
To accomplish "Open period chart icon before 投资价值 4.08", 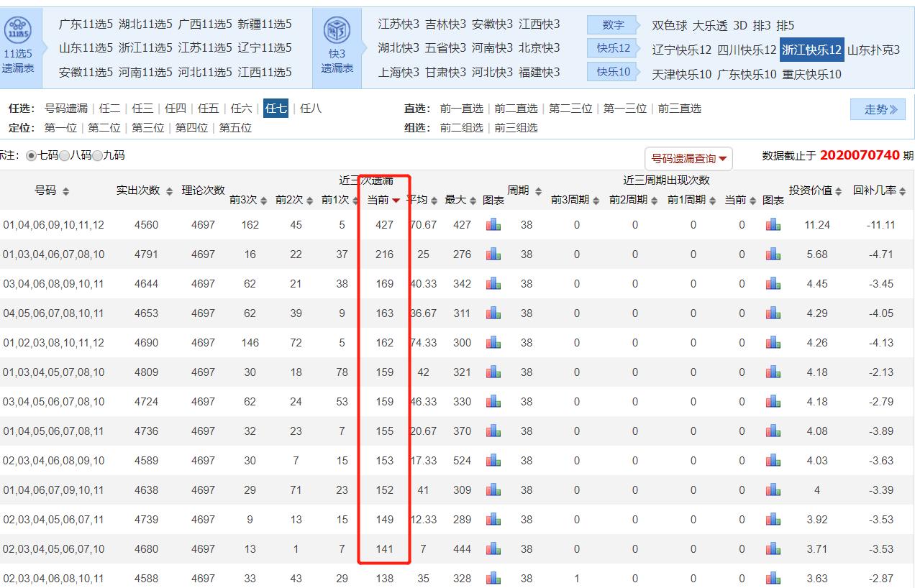I will click(x=773, y=431).
